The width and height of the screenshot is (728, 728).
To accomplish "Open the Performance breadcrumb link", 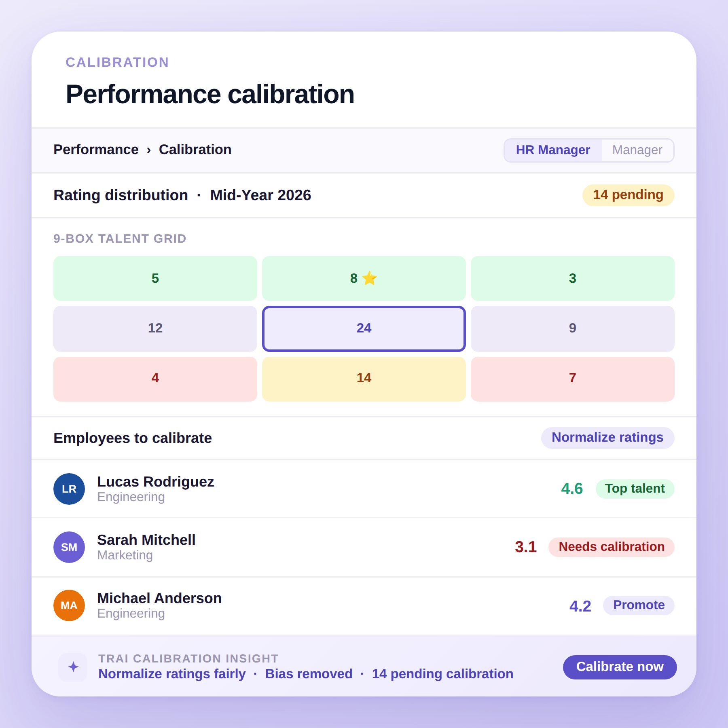I will [x=95, y=149].
